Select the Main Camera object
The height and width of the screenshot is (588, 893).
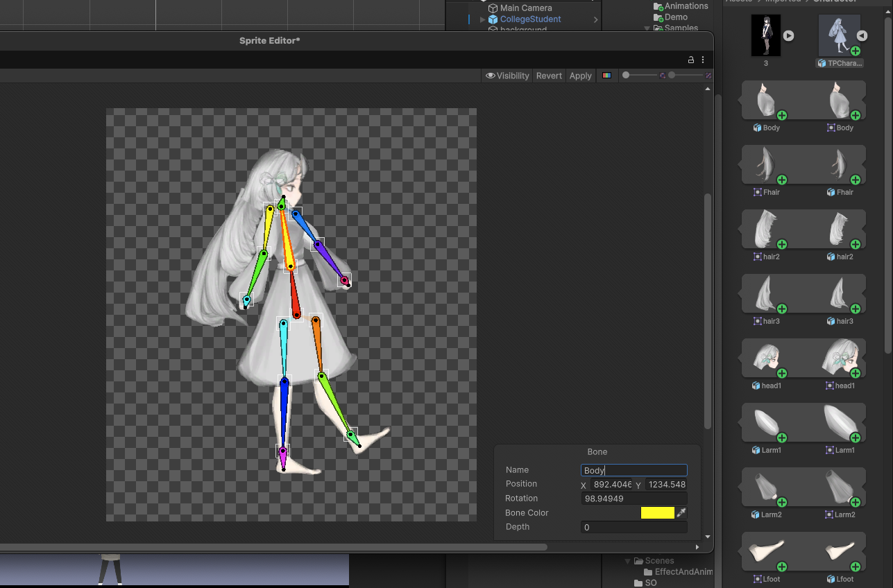(x=525, y=8)
